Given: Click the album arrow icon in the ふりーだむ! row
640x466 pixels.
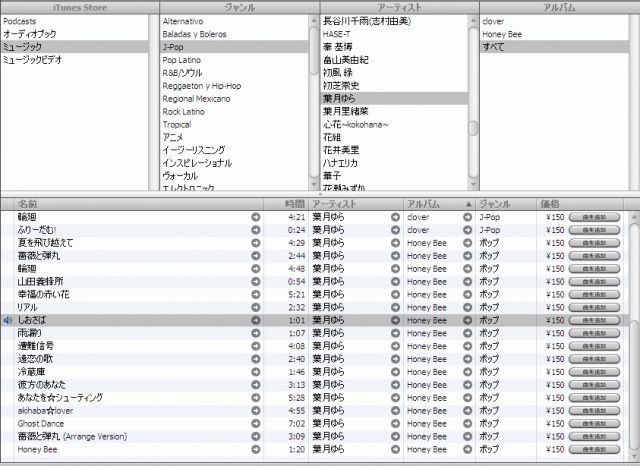Looking at the screenshot, I should click(467, 230).
